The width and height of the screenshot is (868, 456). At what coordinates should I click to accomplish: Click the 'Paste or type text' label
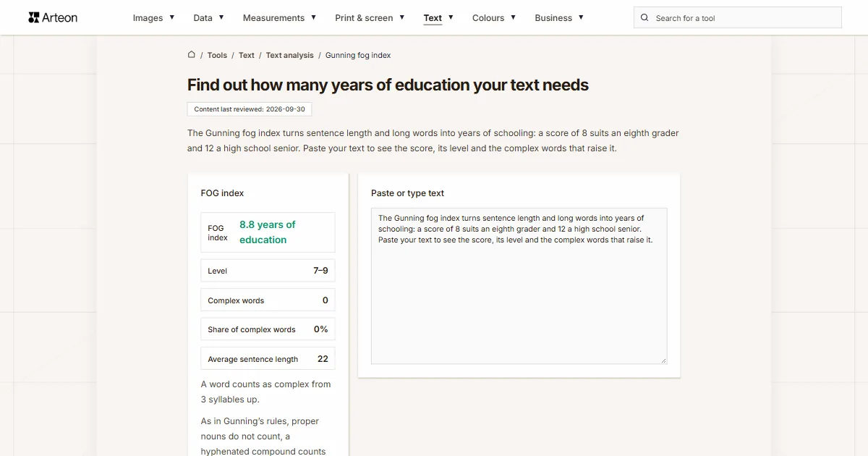tap(407, 193)
